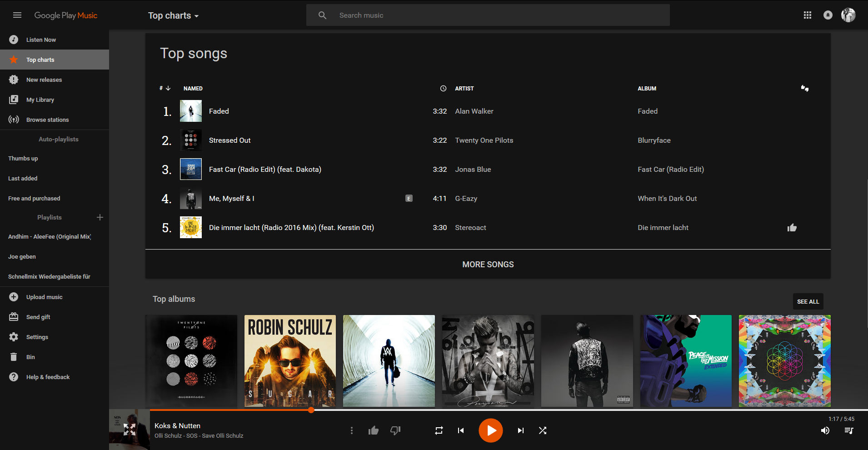Click Send gift
This screenshot has width=868, height=450.
pyautogui.click(x=55, y=317)
